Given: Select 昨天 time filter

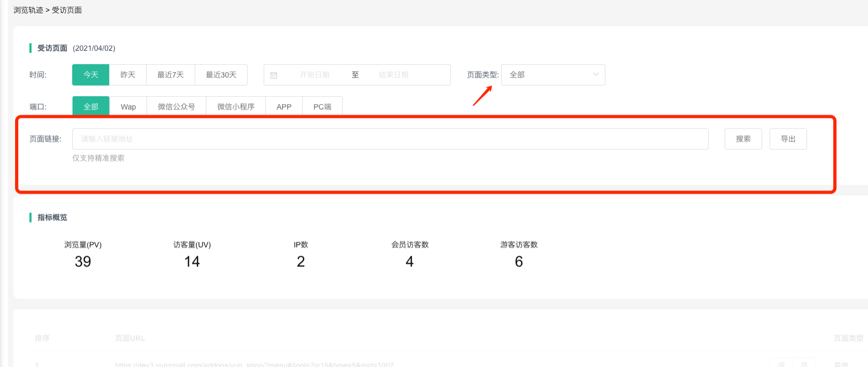Looking at the screenshot, I should [128, 75].
